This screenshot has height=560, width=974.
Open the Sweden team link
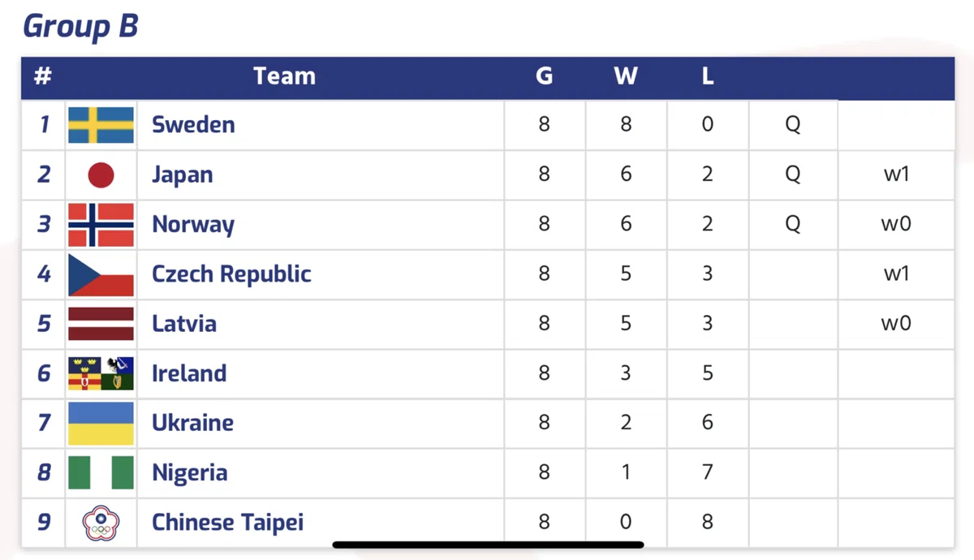click(193, 125)
